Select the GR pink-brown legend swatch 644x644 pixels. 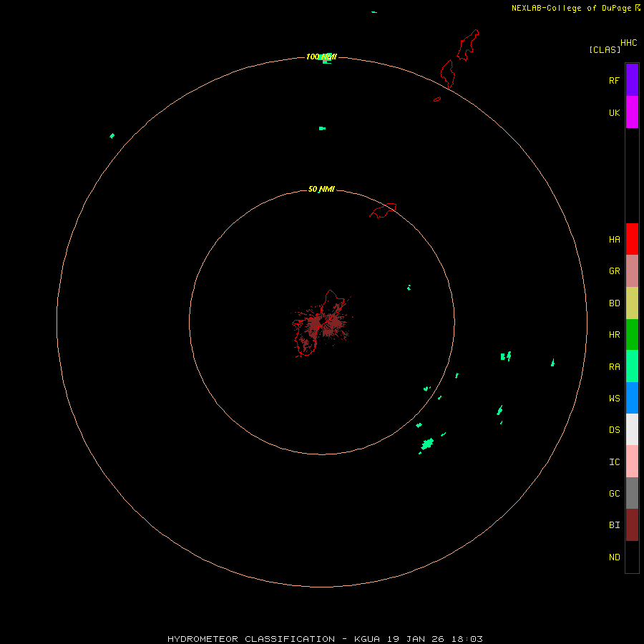[x=632, y=271]
